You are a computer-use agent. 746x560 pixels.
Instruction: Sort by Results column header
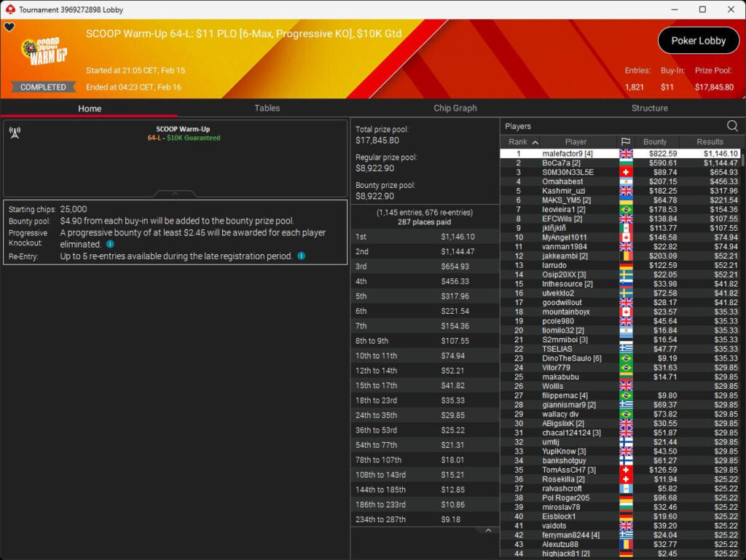709,142
